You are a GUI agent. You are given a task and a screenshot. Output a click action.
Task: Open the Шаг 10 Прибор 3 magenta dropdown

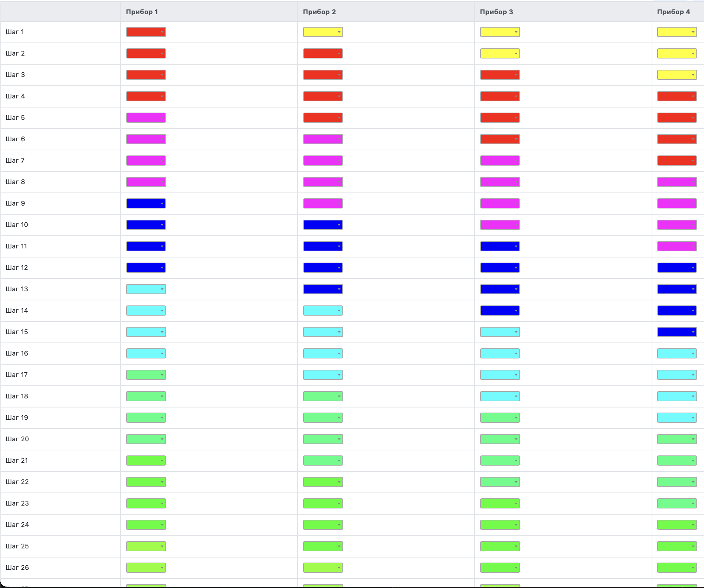pyautogui.click(x=500, y=225)
